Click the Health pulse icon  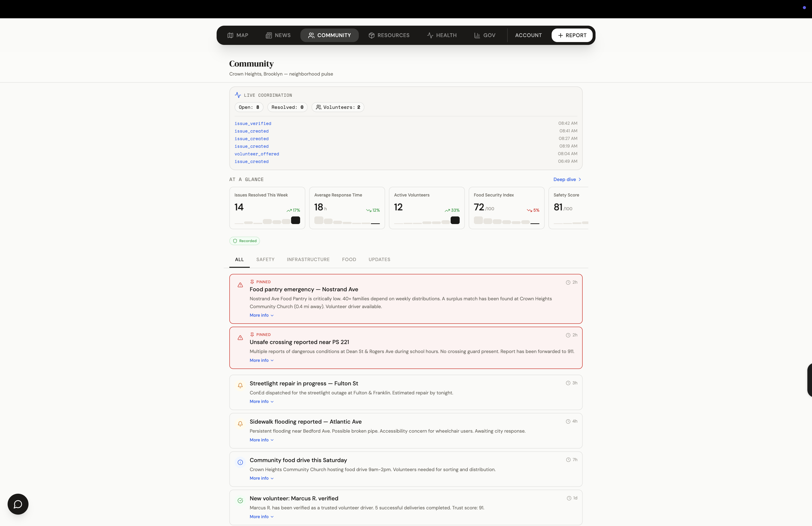tap(430, 35)
